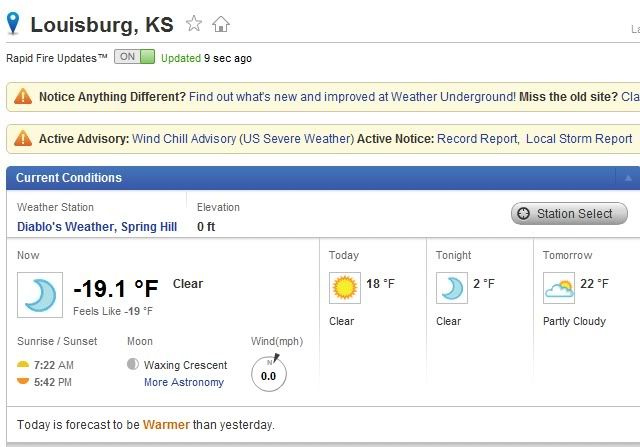
Task: Click today's sunny forecast icon
Action: coord(345,288)
